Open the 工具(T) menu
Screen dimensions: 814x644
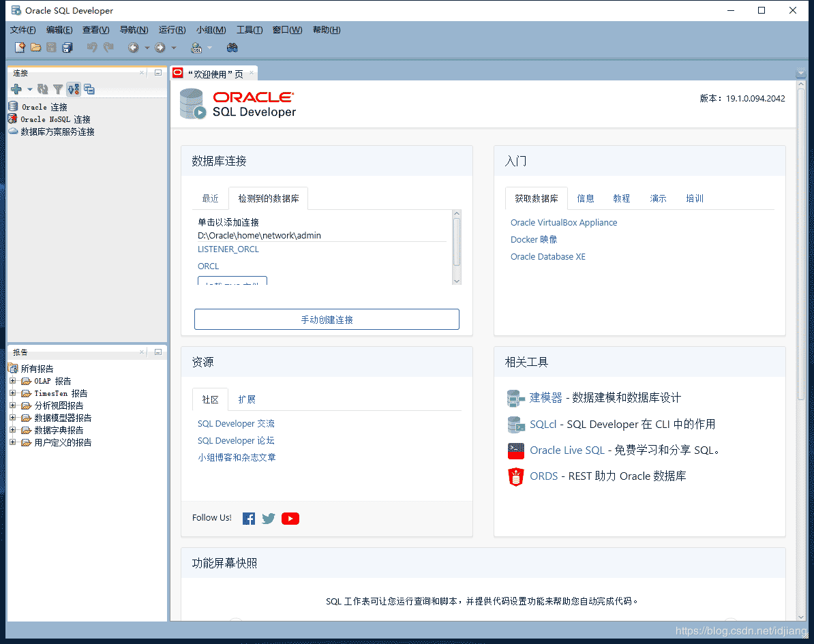[x=250, y=30]
